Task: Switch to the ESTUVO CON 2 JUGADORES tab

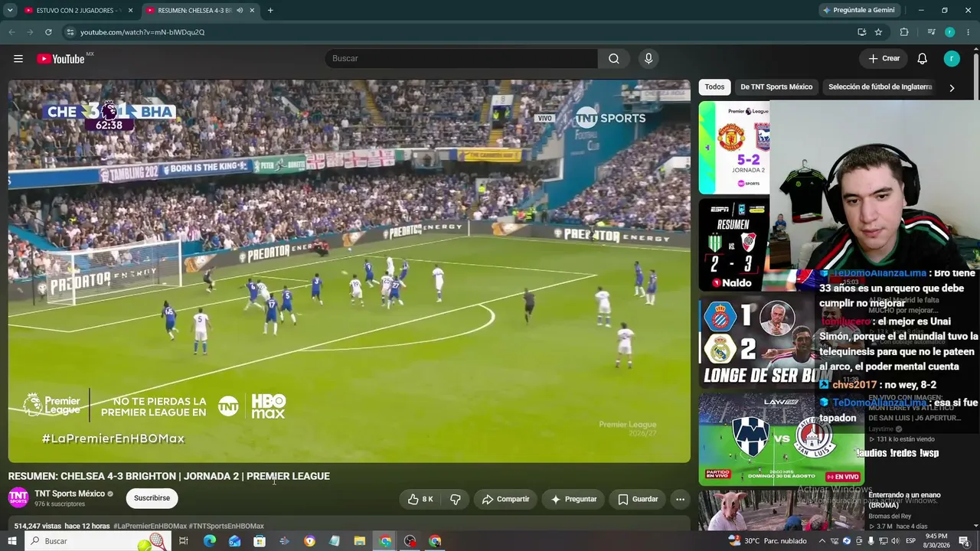Action: pos(78,11)
